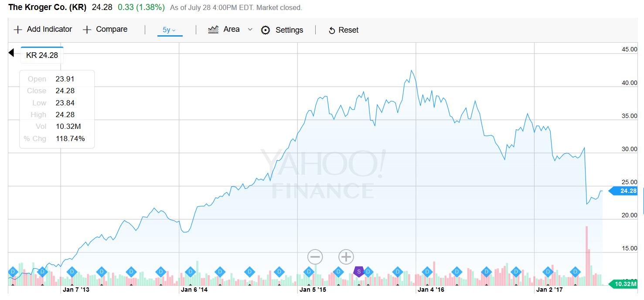Collapse legend with the black left arrow
Viewport: 644px width, 300px height.
(11, 53)
